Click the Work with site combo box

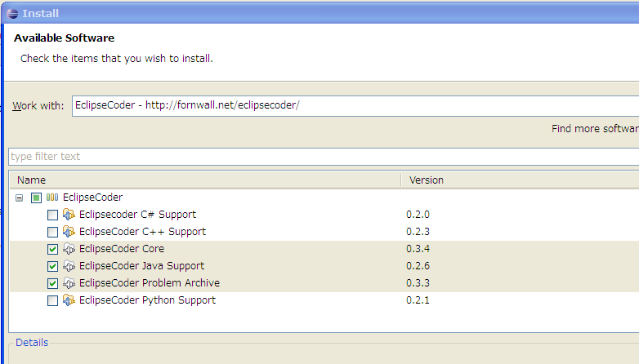[x=355, y=106]
